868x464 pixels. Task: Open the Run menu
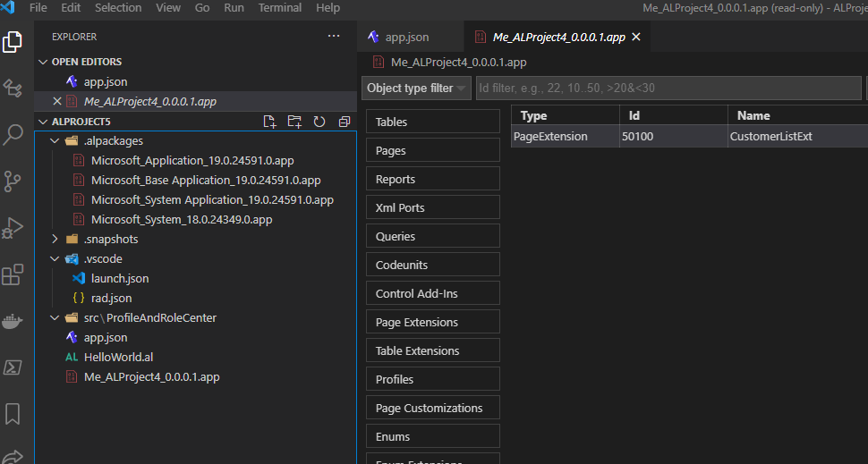pyautogui.click(x=234, y=8)
